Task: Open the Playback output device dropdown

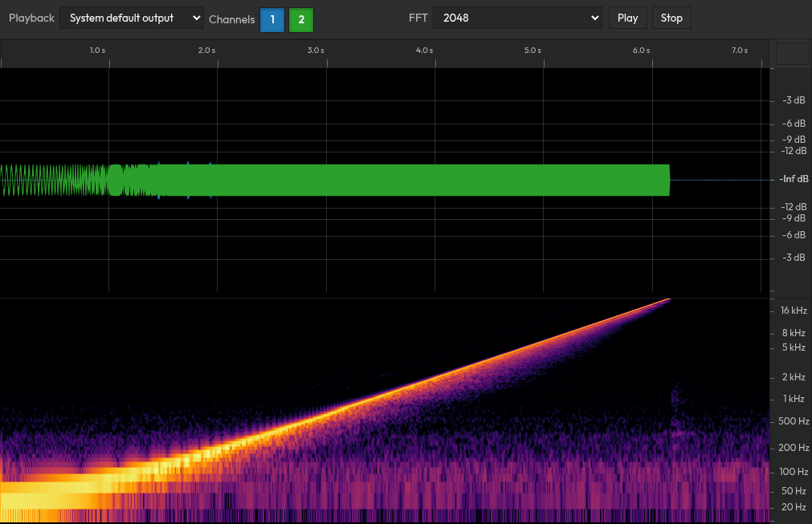Action: coord(132,18)
